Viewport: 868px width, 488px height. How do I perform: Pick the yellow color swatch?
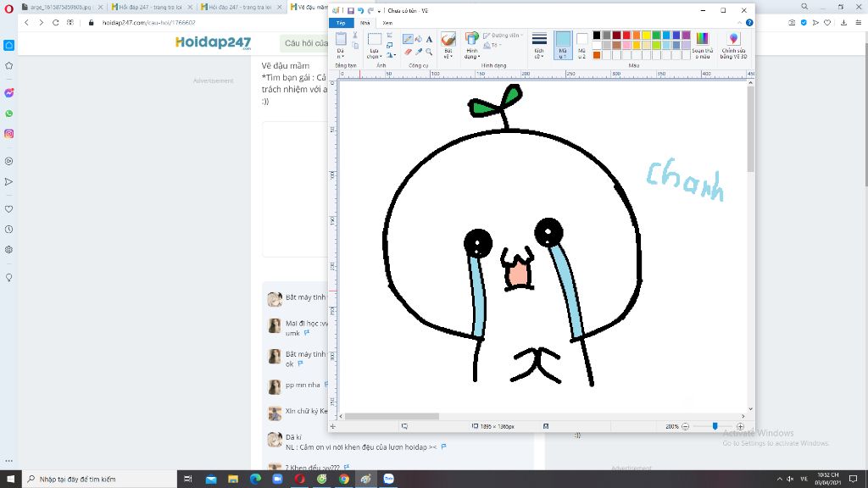point(646,36)
